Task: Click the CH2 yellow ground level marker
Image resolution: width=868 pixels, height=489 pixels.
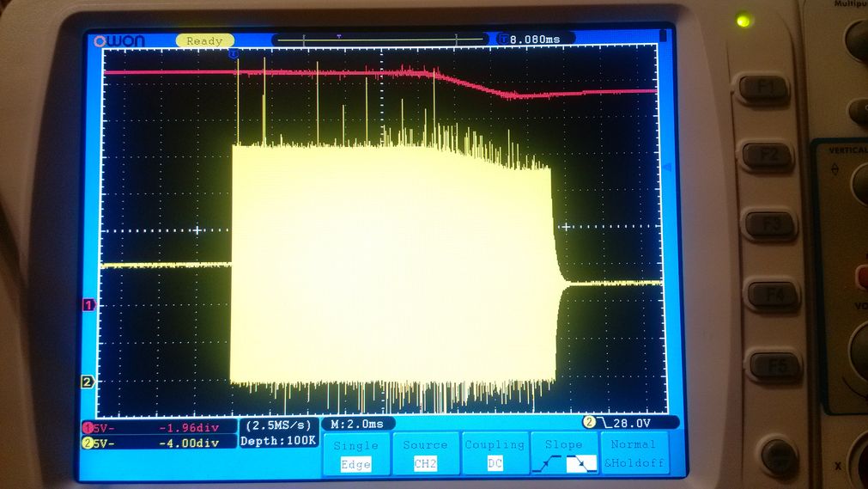Action: [88, 382]
